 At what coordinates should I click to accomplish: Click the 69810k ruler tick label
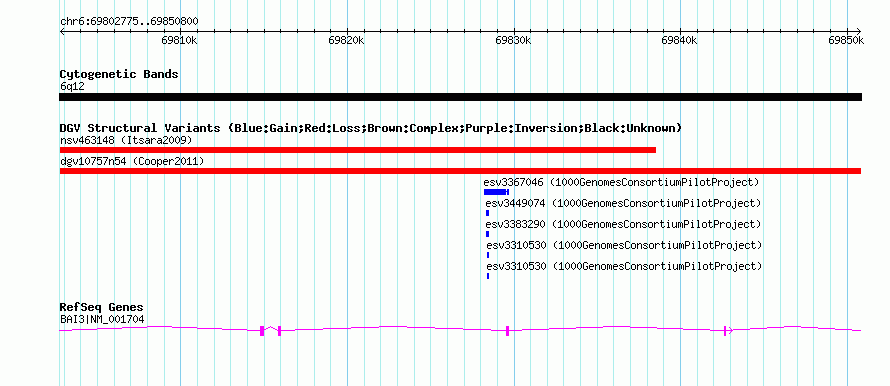point(179,40)
